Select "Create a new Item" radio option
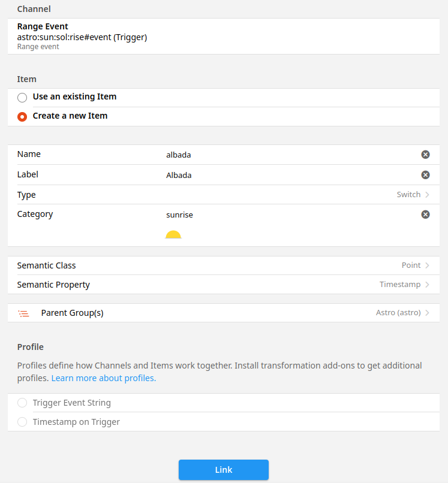Screen dimensions: 448x483 click(22, 116)
